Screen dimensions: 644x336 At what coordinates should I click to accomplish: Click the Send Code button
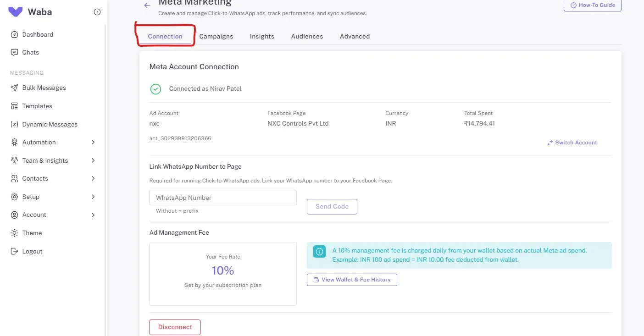[332, 207]
